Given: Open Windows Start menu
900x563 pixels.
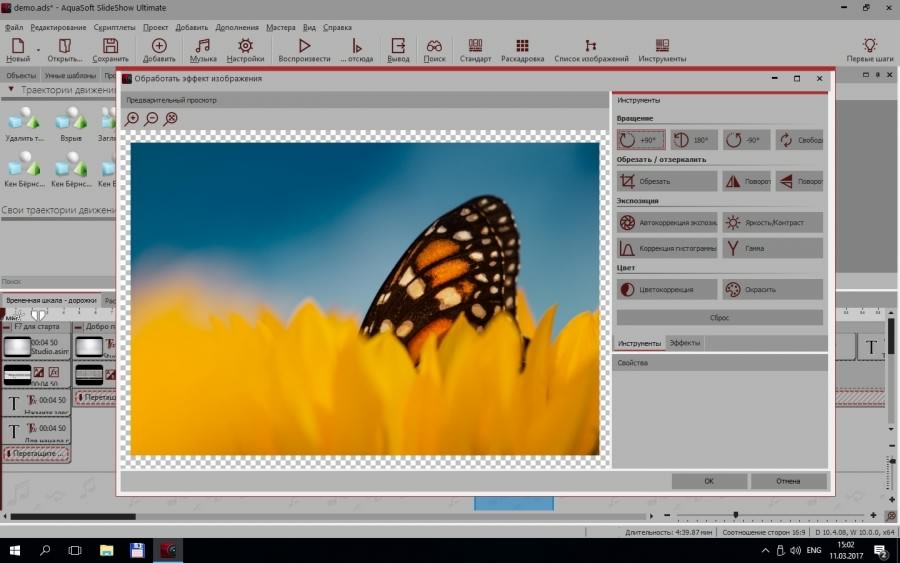Looking at the screenshot, I should (x=16, y=551).
